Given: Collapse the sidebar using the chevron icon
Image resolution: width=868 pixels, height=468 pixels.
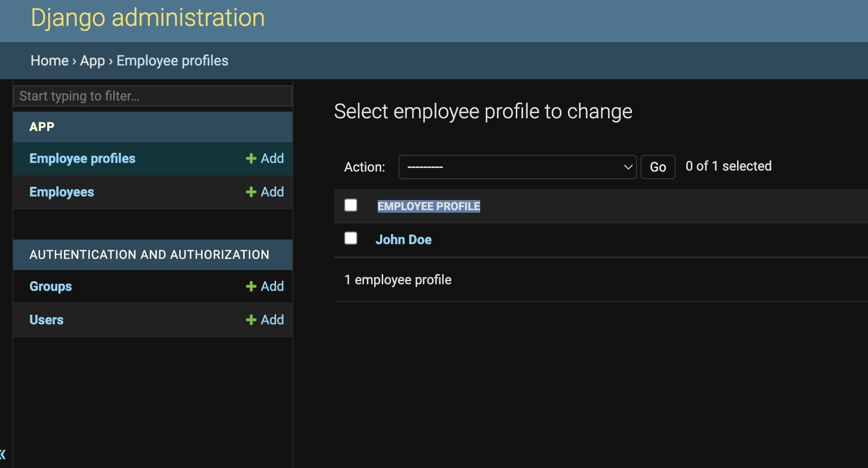Looking at the screenshot, I should (x=4, y=454).
